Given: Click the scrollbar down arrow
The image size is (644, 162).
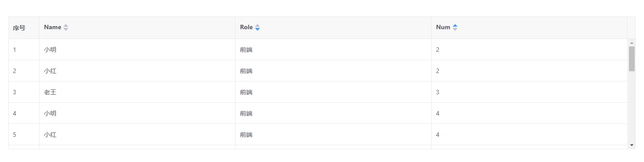Looking at the screenshot, I should click(632, 145).
